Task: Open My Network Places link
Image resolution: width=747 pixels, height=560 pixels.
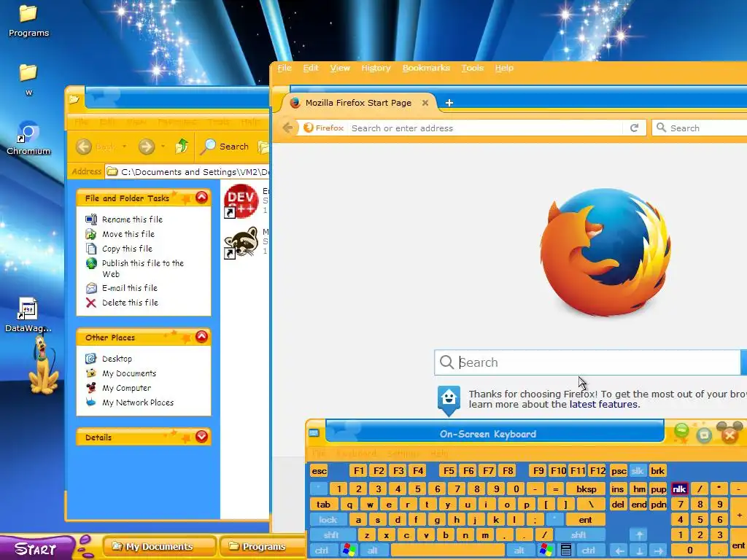Action: point(138,402)
